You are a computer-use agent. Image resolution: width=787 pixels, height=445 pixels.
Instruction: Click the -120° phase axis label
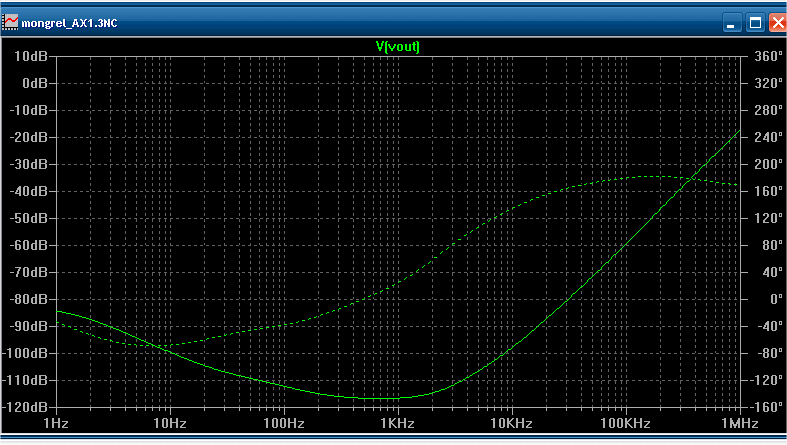(x=766, y=381)
